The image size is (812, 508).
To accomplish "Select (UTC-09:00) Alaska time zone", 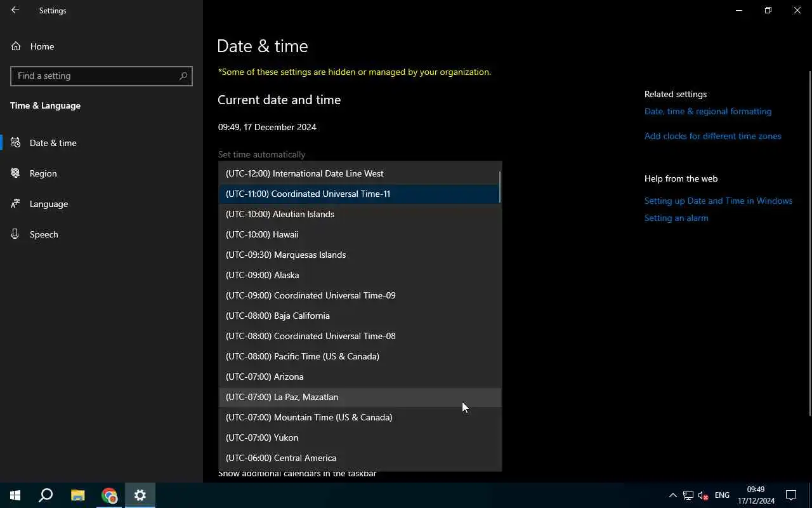I will pyautogui.click(x=262, y=275).
